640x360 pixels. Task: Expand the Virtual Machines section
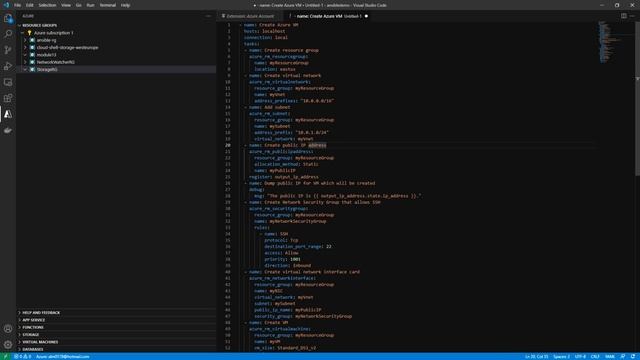pyautogui.click(x=19, y=342)
